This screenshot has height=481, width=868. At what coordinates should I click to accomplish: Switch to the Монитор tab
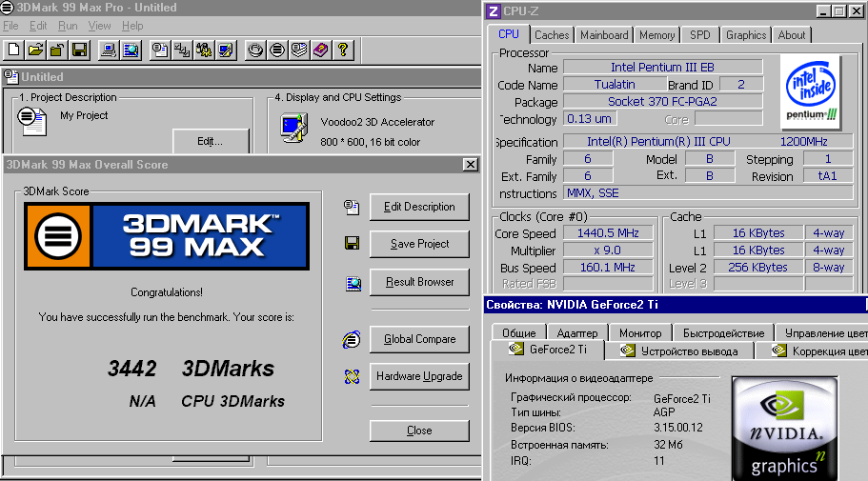click(640, 332)
